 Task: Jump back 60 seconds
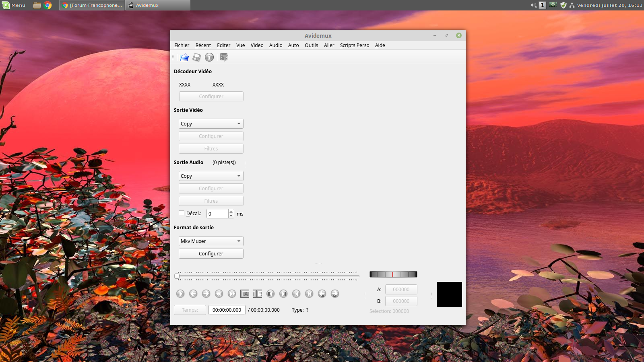(x=322, y=294)
